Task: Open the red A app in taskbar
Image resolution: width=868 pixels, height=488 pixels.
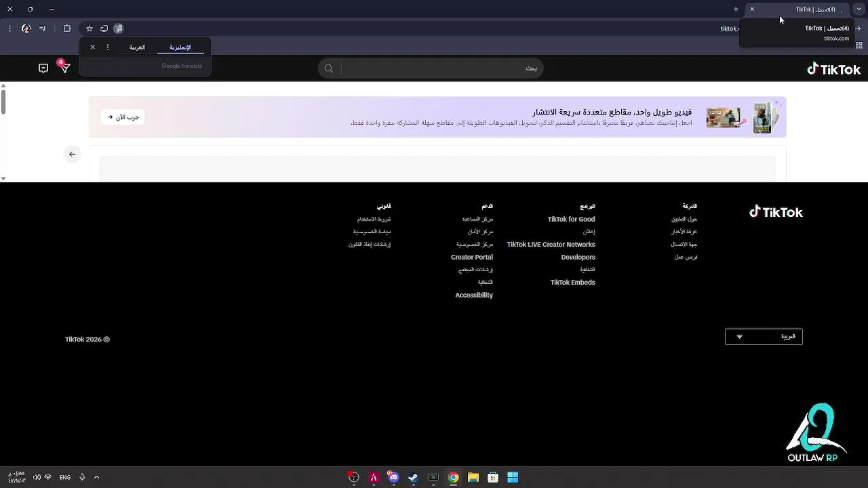Action: (x=374, y=477)
